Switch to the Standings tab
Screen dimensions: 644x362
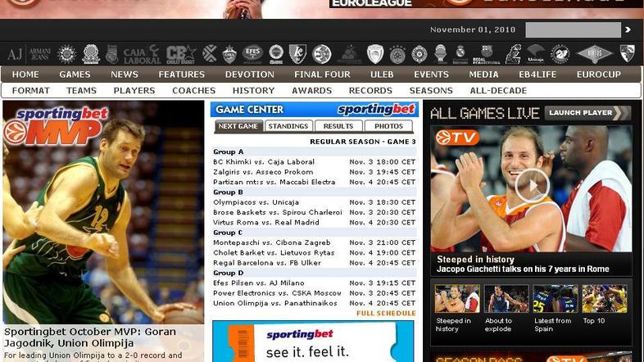point(288,126)
